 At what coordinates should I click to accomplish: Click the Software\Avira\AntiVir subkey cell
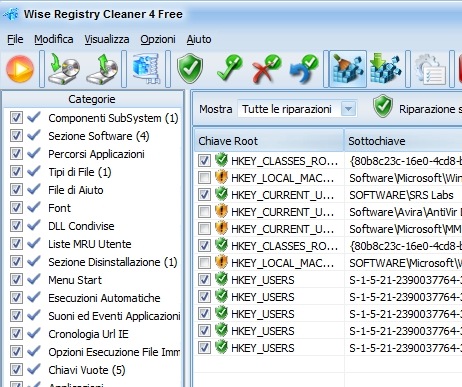[403, 212]
